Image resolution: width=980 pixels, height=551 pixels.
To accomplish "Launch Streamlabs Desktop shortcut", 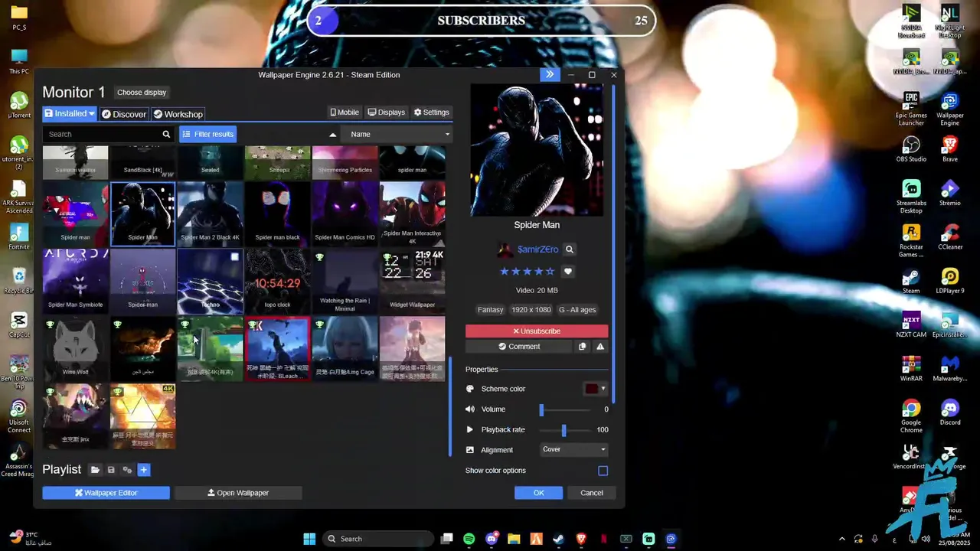I will pos(911,197).
